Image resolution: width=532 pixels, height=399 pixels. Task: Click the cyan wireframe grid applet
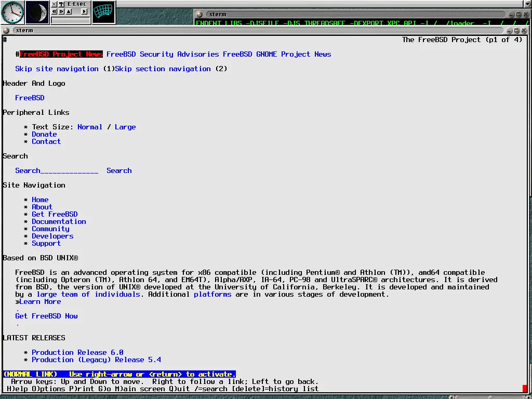coord(103,12)
